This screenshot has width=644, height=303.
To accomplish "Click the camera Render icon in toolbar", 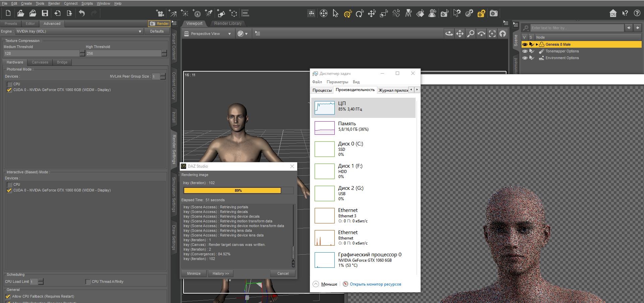I will click(494, 13).
